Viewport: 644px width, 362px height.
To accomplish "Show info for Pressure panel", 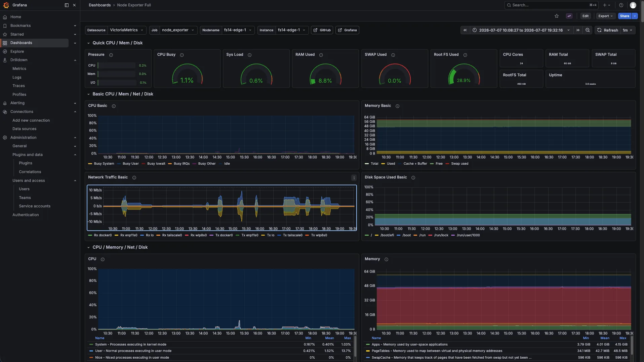I will click(111, 55).
